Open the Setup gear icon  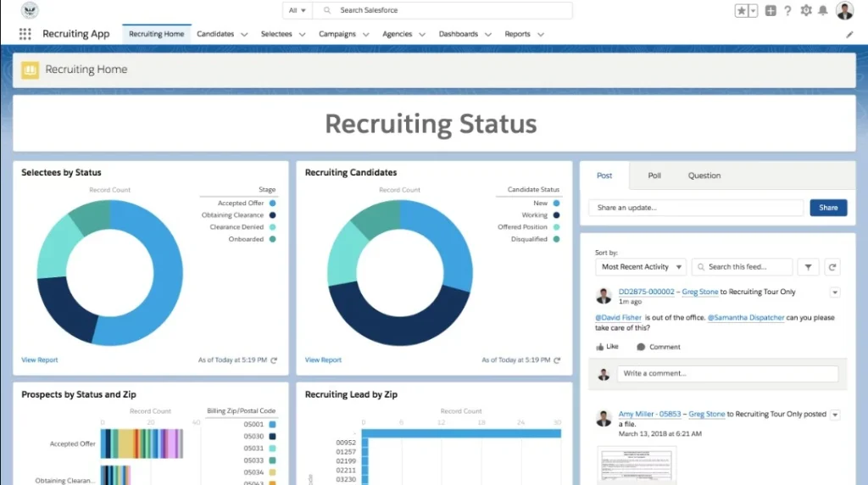point(806,10)
